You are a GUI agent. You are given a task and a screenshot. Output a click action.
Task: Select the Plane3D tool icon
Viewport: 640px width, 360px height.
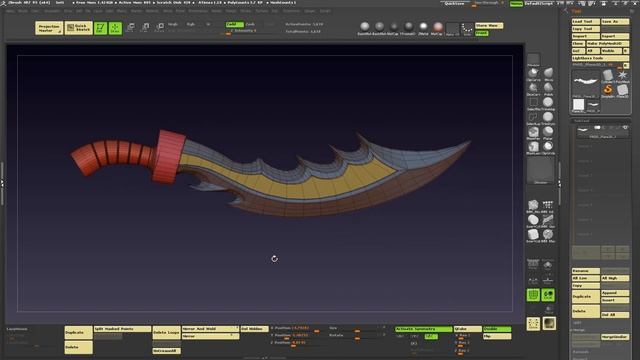coord(622,91)
